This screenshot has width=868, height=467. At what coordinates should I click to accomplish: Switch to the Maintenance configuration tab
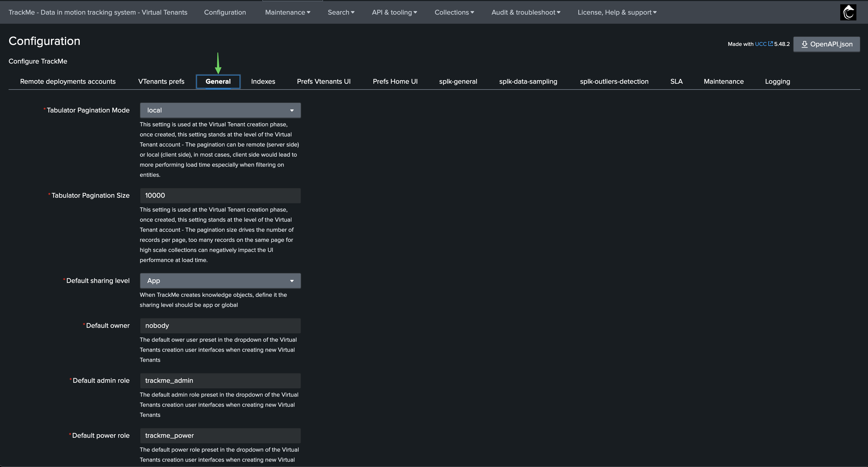click(723, 81)
